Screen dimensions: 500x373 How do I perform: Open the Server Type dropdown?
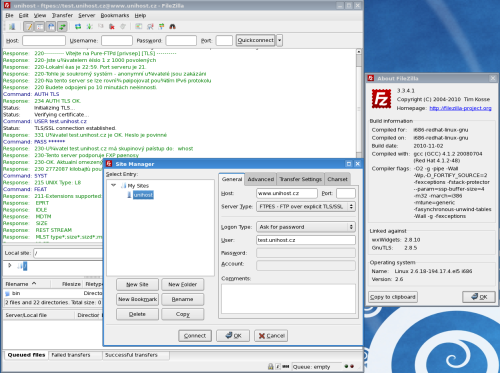coord(306,207)
